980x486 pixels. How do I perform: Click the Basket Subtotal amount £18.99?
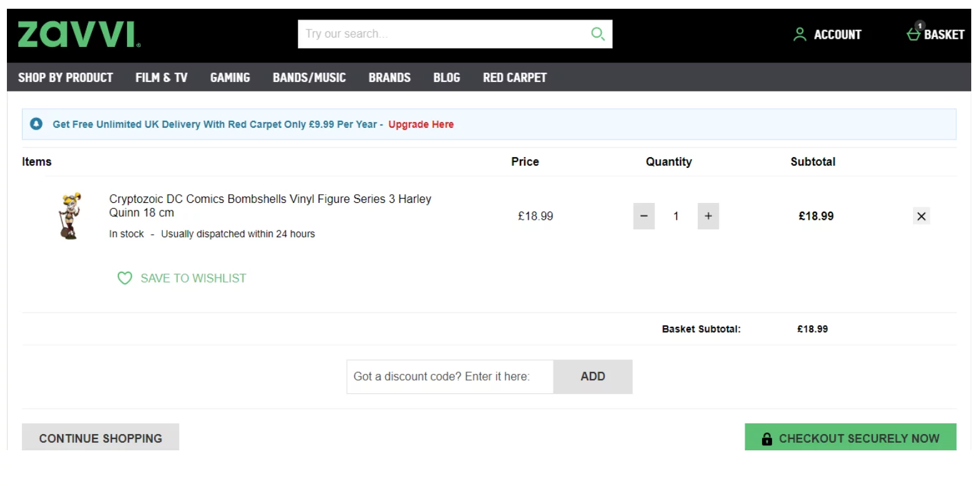click(812, 329)
